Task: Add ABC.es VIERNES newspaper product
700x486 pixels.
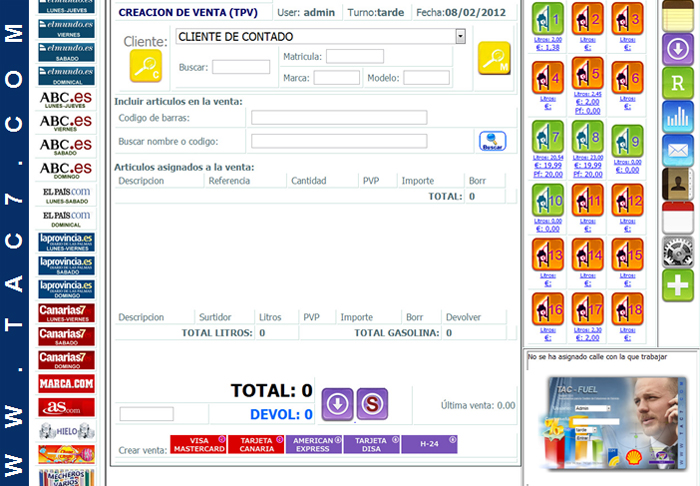Action: tap(67, 124)
